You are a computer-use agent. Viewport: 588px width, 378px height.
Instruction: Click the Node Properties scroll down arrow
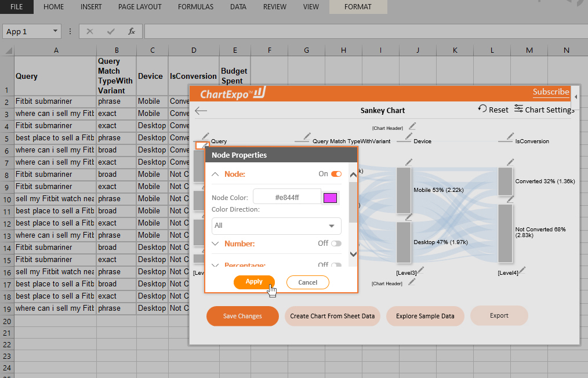(x=353, y=254)
